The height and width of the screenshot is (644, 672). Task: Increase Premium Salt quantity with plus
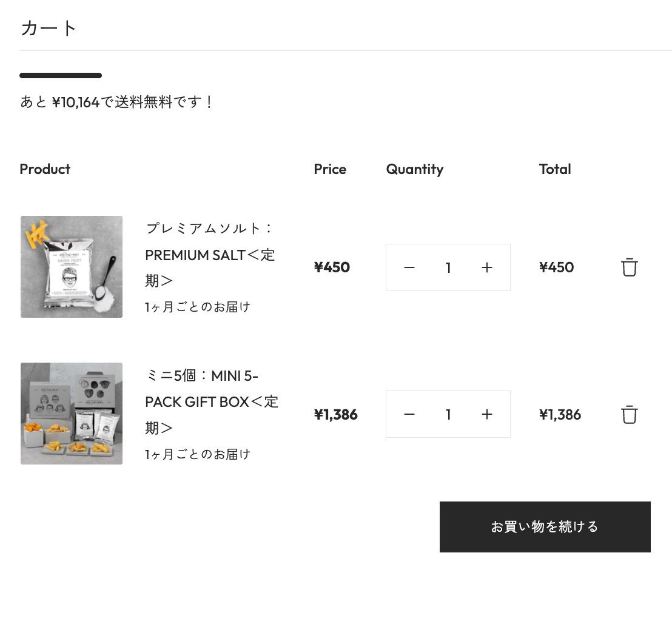pyautogui.click(x=487, y=267)
